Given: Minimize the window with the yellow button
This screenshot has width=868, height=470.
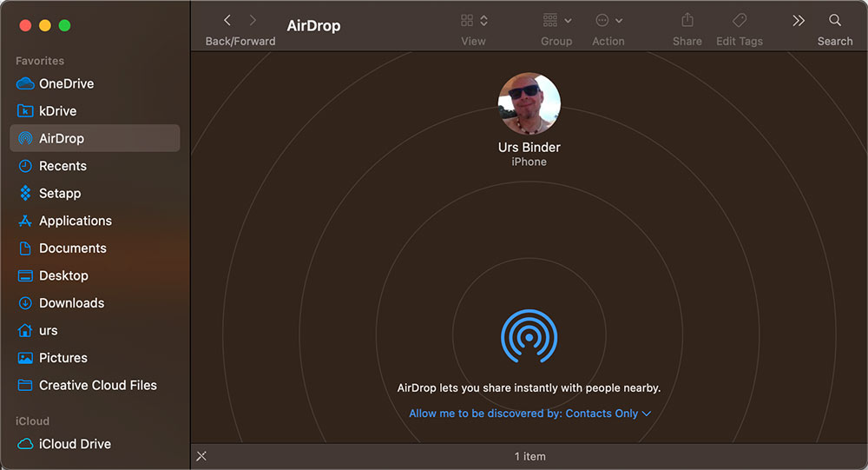Looking at the screenshot, I should [x=45, y=25].
